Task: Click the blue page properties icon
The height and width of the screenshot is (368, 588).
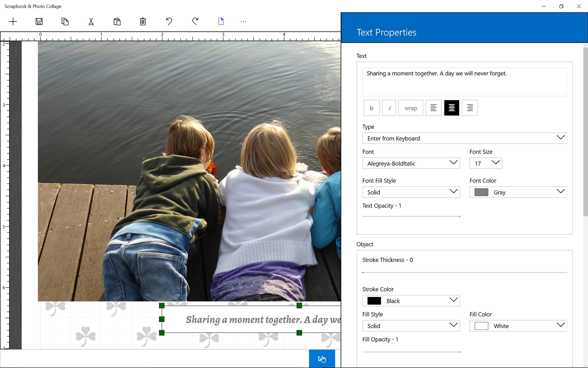Action: pos(221,21)
